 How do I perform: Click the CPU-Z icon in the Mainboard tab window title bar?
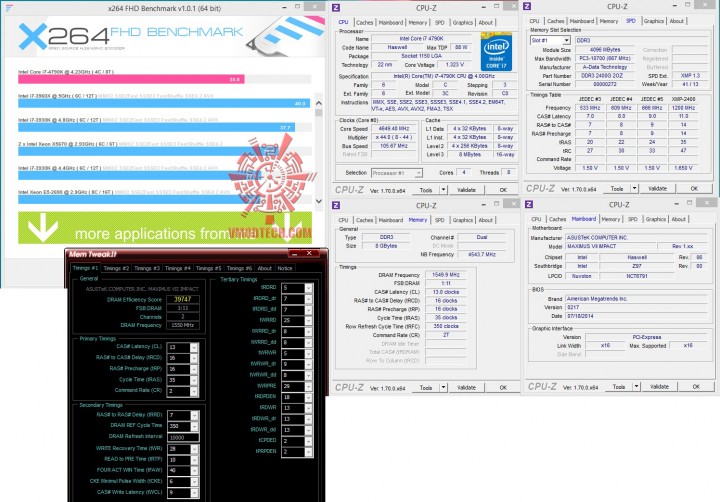click(x=529, y=204)
